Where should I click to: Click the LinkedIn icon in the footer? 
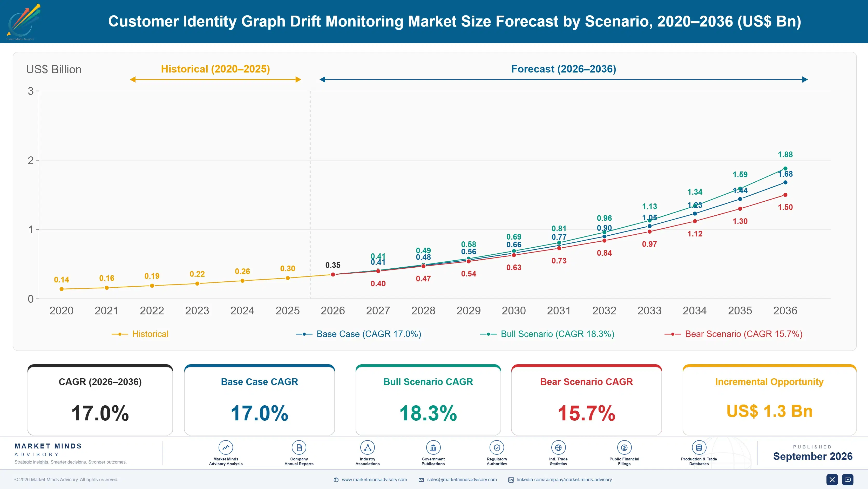(x=511, y=480)
